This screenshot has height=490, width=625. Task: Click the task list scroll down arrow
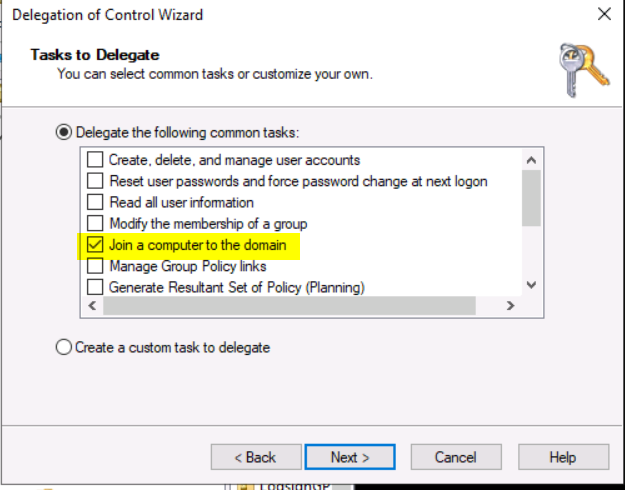point(531,285)
